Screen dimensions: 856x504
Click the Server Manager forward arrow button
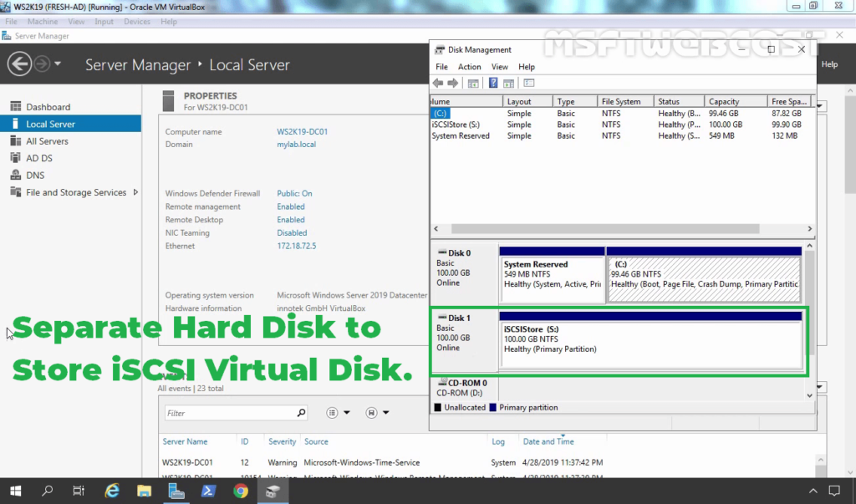point(42,64)
